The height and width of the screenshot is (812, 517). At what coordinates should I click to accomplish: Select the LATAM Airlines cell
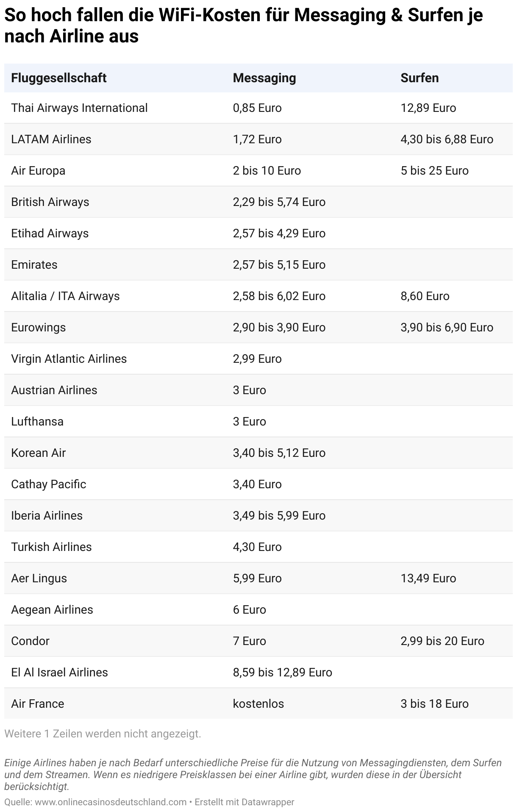pyautogui.click(x=51, y=139)
